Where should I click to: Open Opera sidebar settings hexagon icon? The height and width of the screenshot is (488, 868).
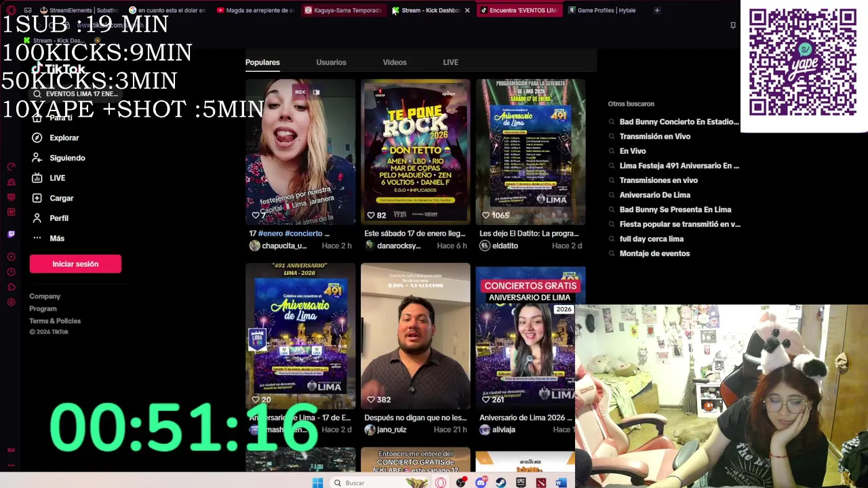pos(11,302)
